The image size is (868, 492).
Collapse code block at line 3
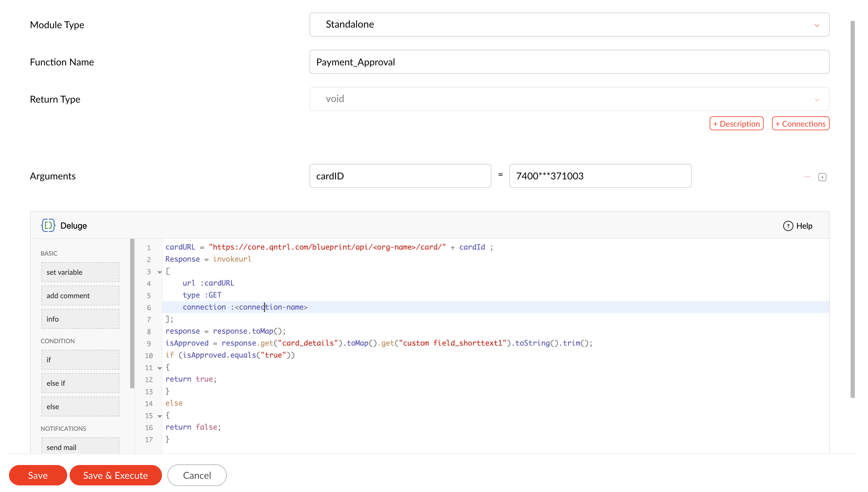(x=160, y=272)
